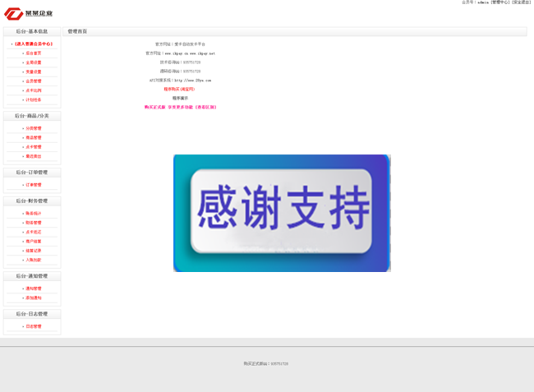This screenshot has width=534, height=392.
Task: Click the 技术咨询QQ number line
Action: [180, 62]
